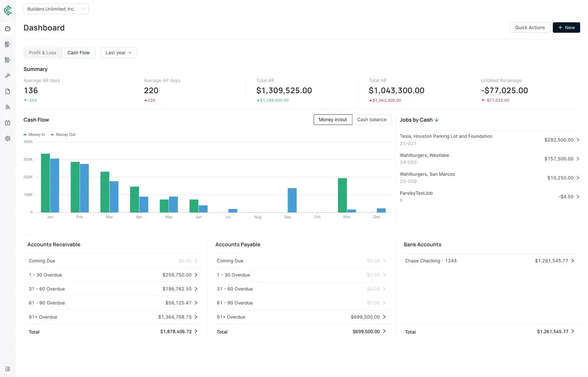Open the Quick Actions menu
The image size is (588, 377).
pos(530,27)
